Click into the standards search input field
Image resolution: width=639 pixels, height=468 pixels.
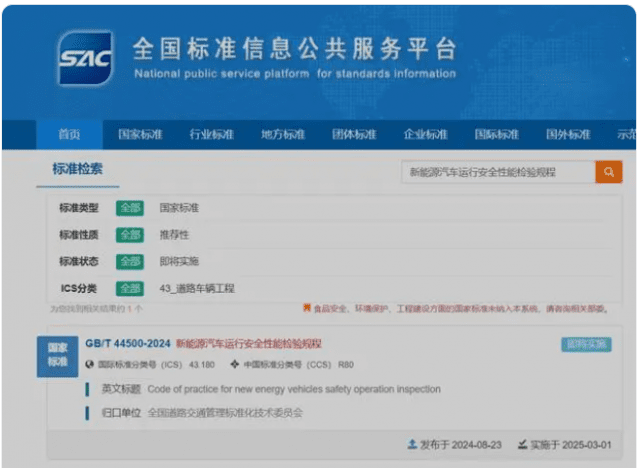[497, 172]
